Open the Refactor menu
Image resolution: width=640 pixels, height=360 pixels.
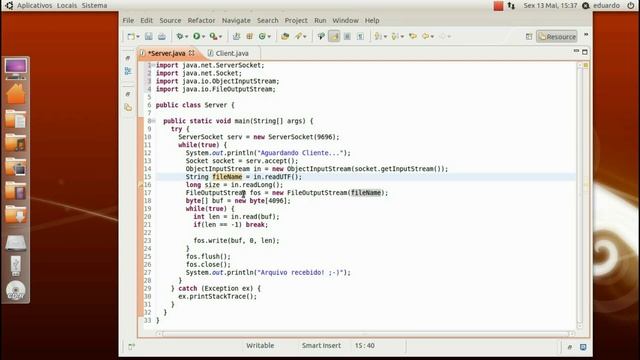201,20
